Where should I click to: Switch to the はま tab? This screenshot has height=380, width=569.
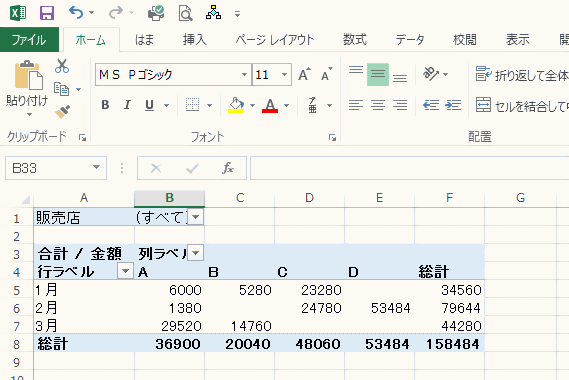(144, 39)
